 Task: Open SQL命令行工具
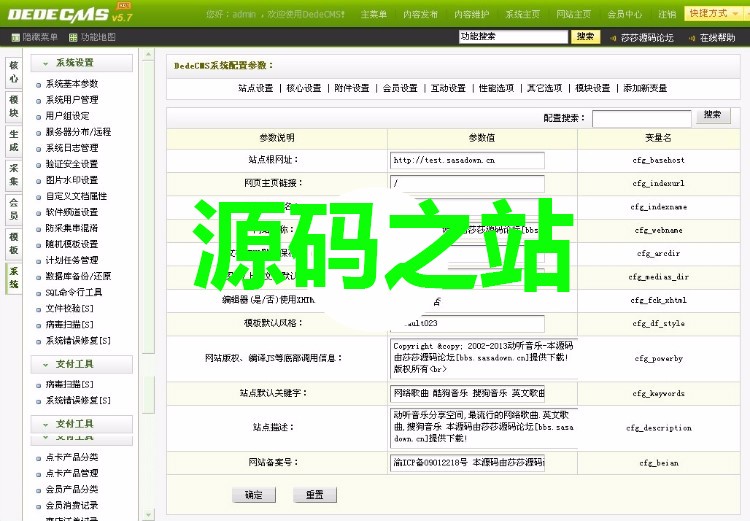pyautogui.click(x=74, y=292)
